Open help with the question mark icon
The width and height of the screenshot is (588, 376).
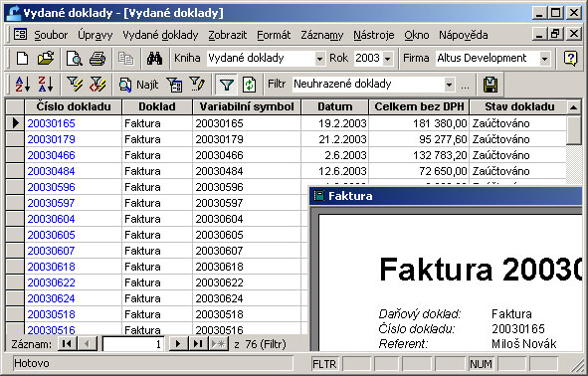[x=570, y=59]
